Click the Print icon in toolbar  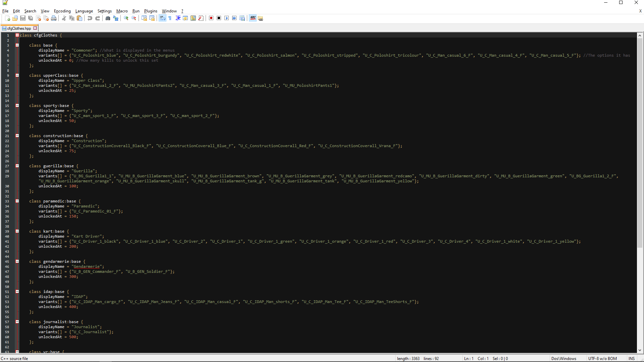tap(54, 18)
